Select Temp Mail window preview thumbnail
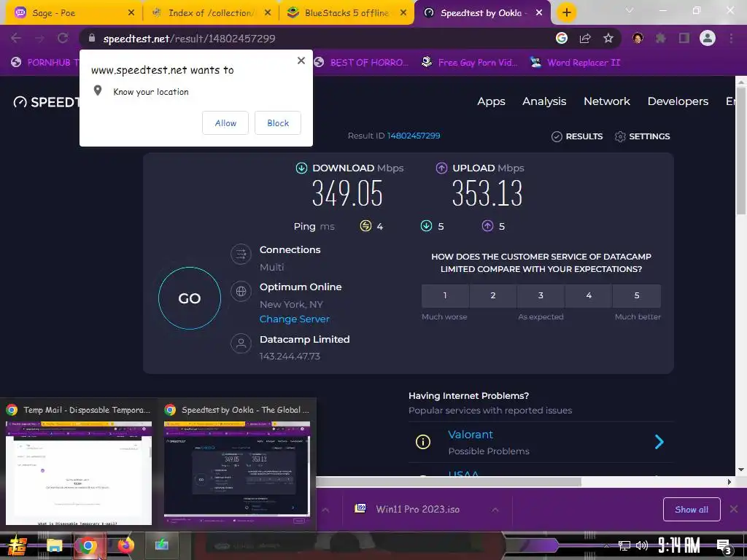Screen dimensions: 747x560 79,472
